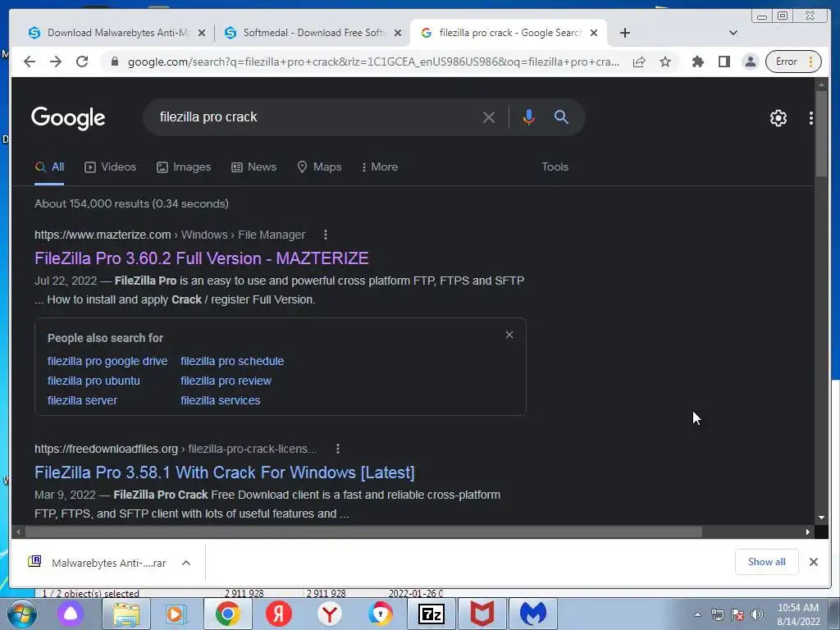Start voice search with microphone icon
The height and width of the screenshot is (630, 840).
[528, 116]
